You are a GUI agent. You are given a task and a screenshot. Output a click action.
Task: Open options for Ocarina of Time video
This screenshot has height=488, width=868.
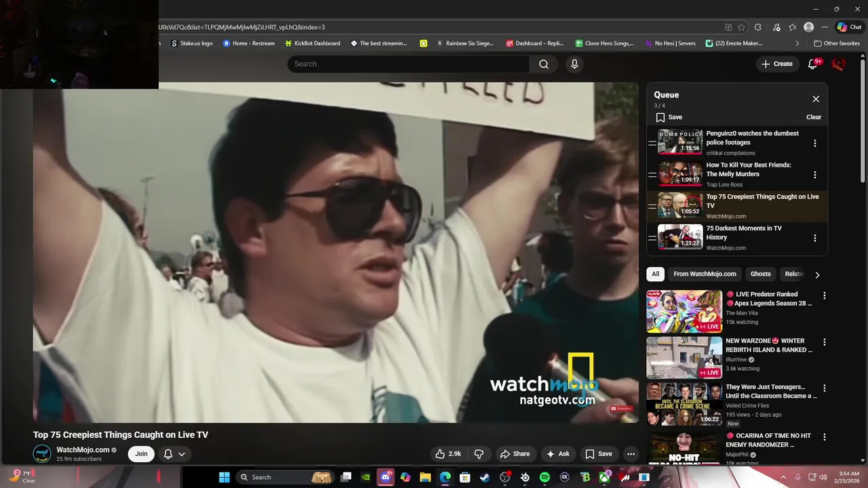[825, 437]
